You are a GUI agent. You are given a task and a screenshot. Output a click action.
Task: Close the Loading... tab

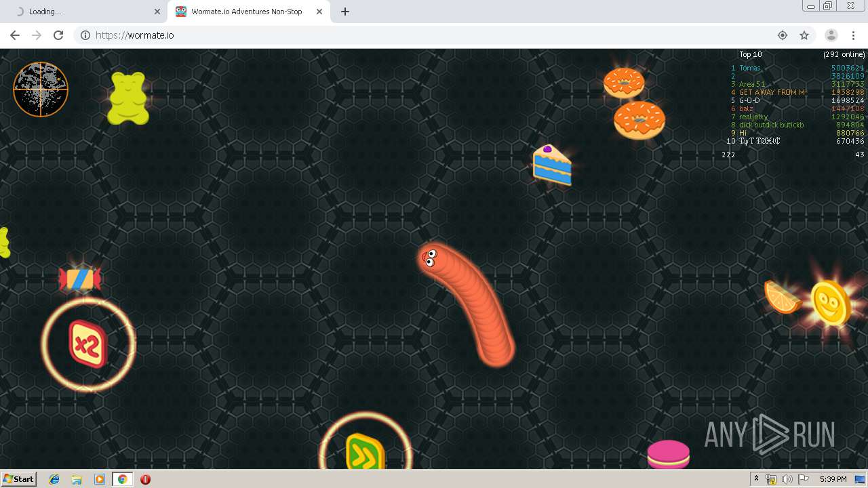pyautogui.click(x=157, y=12)
